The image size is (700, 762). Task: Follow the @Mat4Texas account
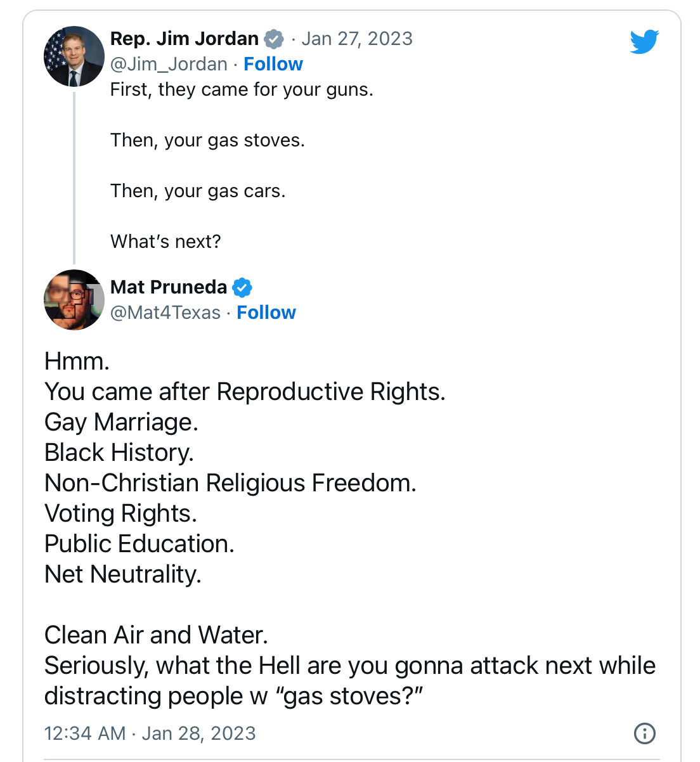click(x=266, y=313)
